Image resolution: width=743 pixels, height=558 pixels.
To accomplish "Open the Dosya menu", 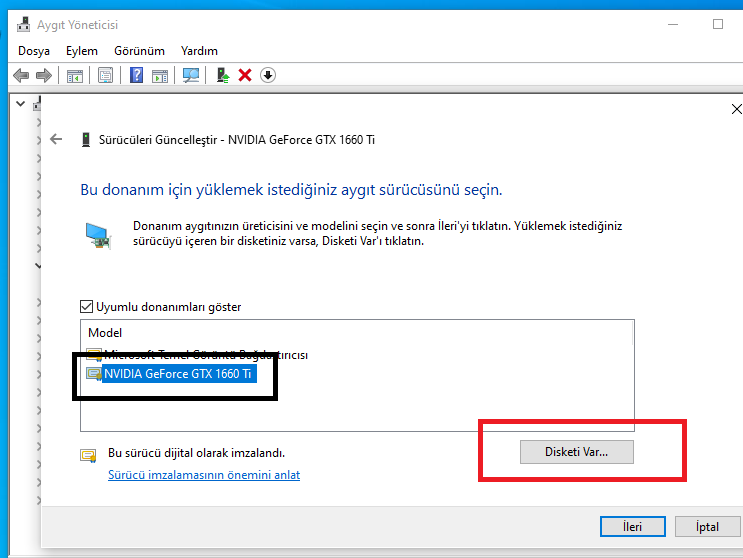I will [34, 51].
